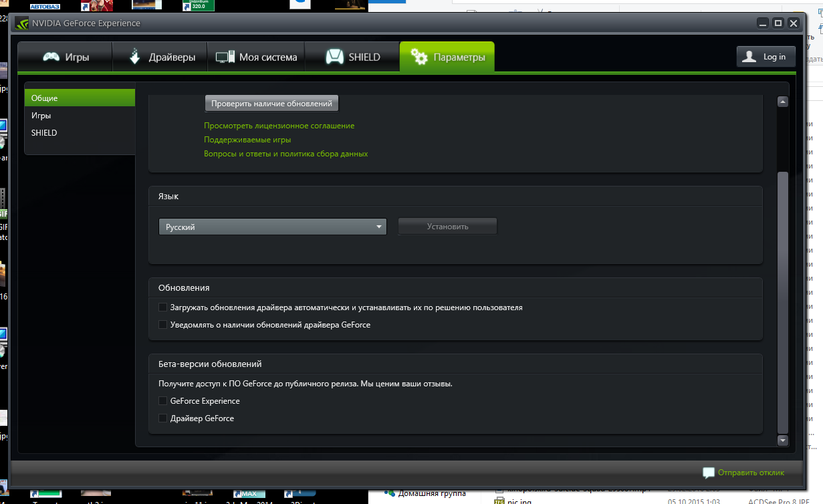This screenshot has width=823, height=504.
Task: Click the Установить language button
Action: coord(447,227)
